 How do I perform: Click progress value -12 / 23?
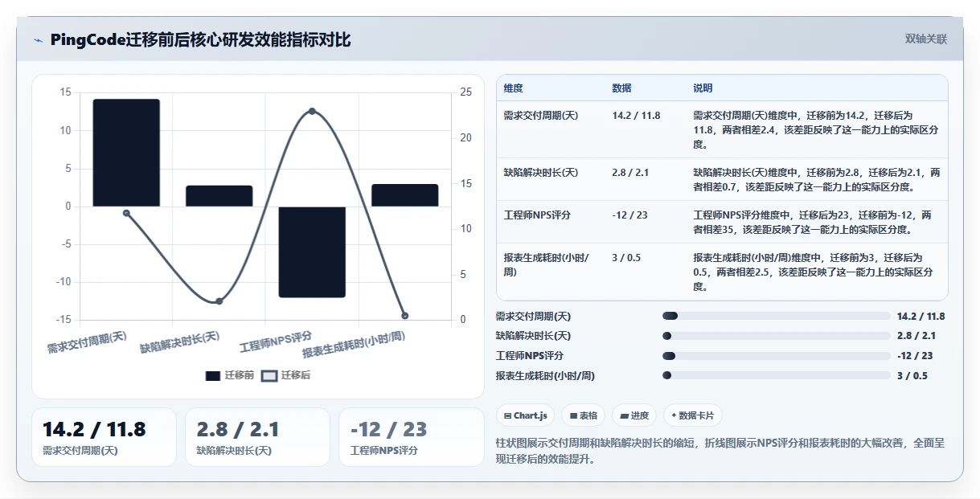916,356
